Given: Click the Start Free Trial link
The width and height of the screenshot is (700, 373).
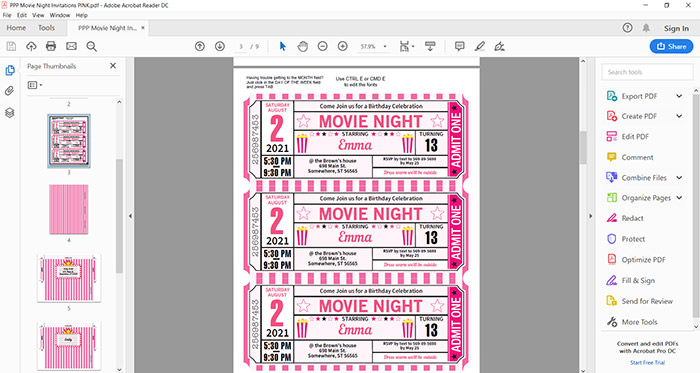Looking at the screenshot, I should click(x=647, y=362).
